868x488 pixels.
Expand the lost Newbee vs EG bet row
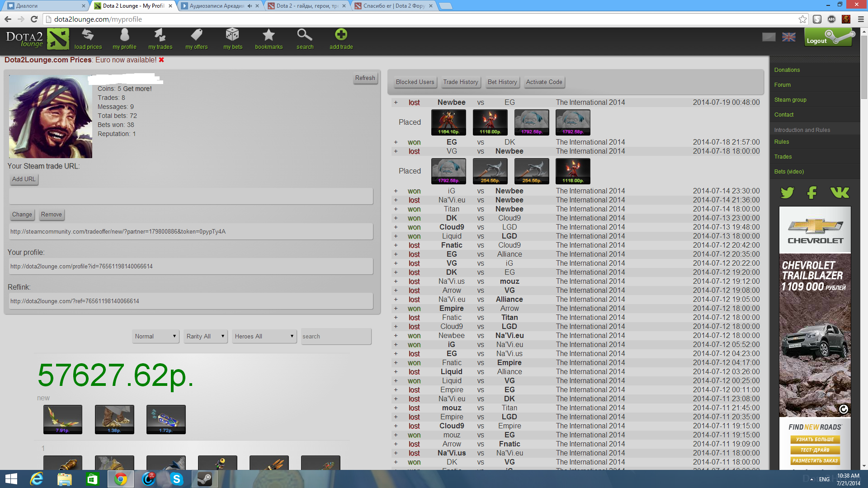(x=396, y=103)
